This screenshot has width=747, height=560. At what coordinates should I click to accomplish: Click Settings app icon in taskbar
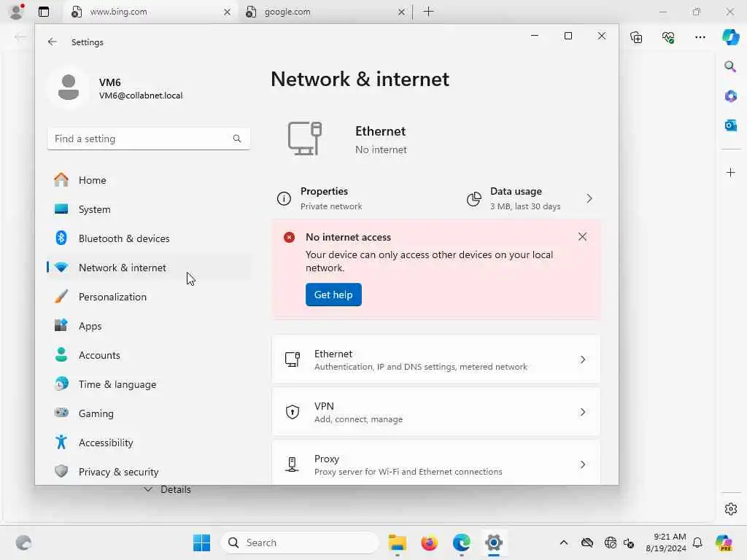click(x=494, y=542)
